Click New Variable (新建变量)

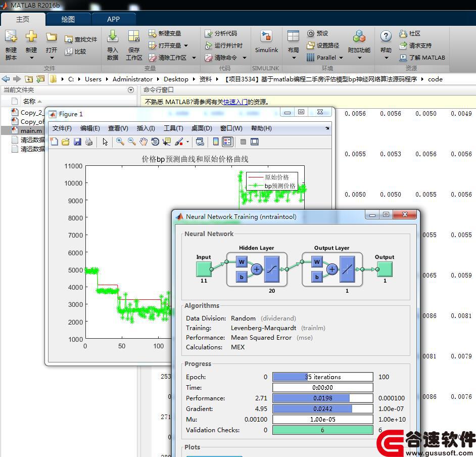tap(165, 33)
